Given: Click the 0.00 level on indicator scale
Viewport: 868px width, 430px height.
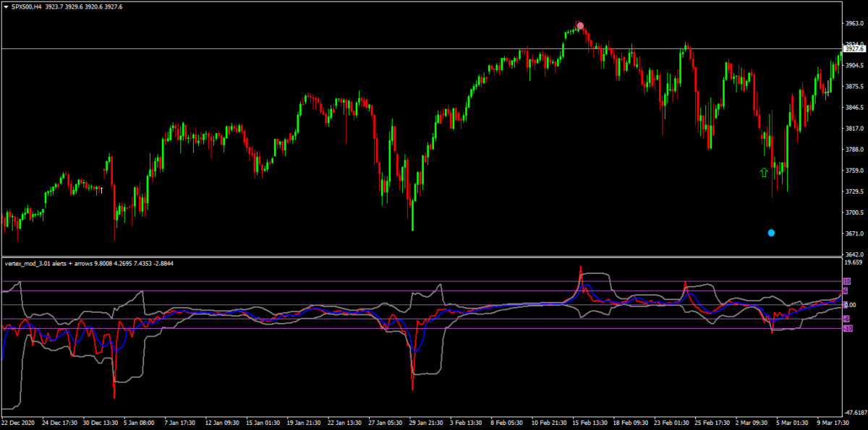Looking at the screenshot, I should point(854,305).
